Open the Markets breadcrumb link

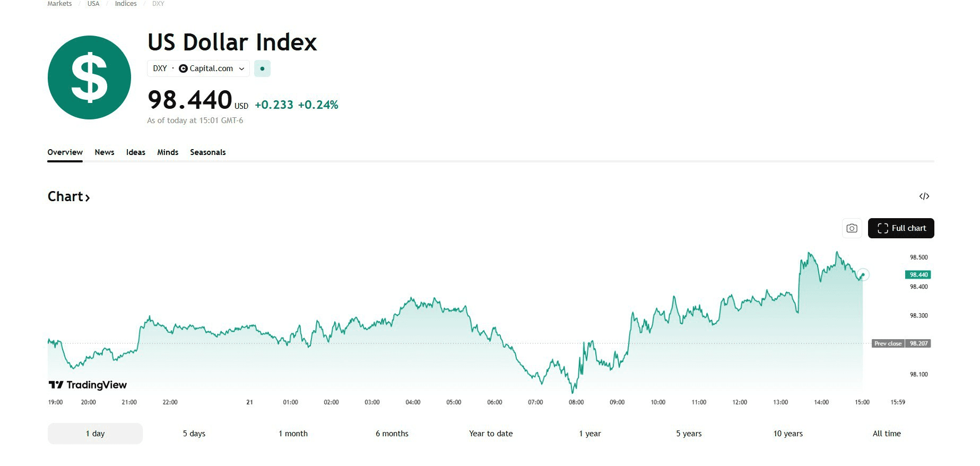pos(59,4)
